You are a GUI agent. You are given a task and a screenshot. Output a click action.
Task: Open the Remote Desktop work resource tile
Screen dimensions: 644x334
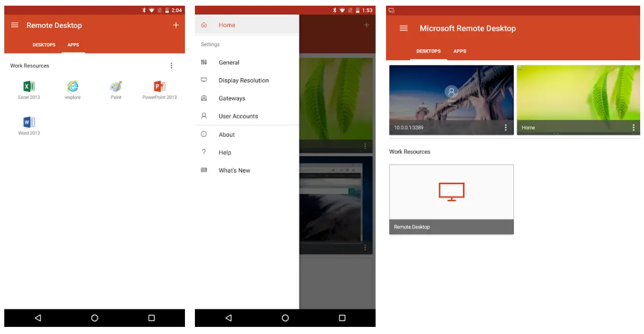(x=451, y=199)
